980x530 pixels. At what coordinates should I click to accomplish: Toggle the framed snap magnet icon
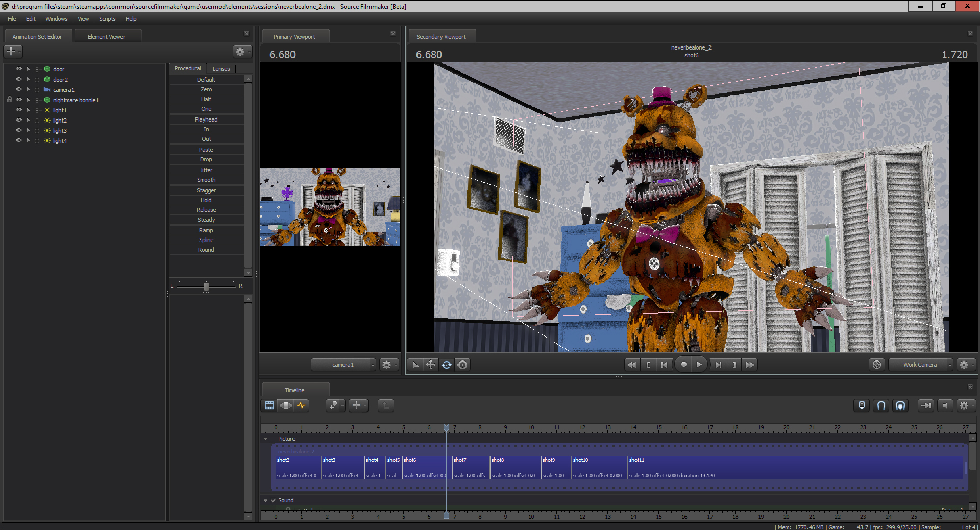pos(900,405)
